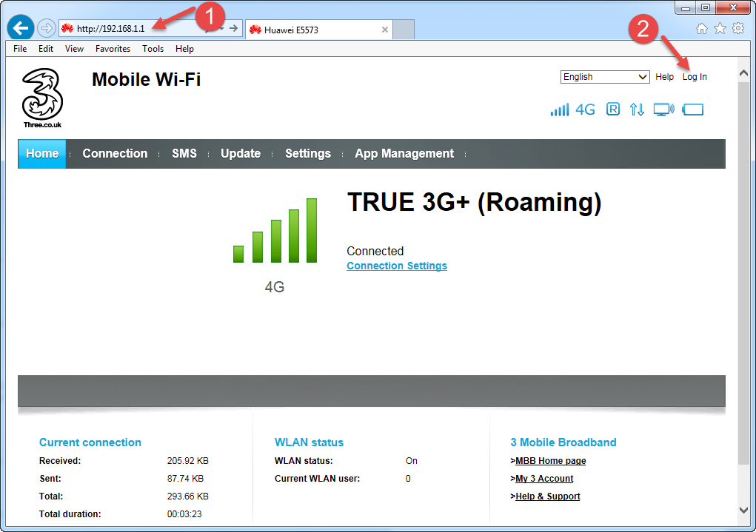Click the data transfer arrows icon

(x=637, y=110)
